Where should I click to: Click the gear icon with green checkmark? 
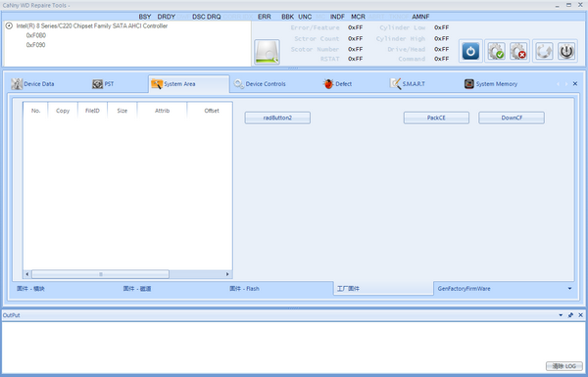click(x=496, y=51)
